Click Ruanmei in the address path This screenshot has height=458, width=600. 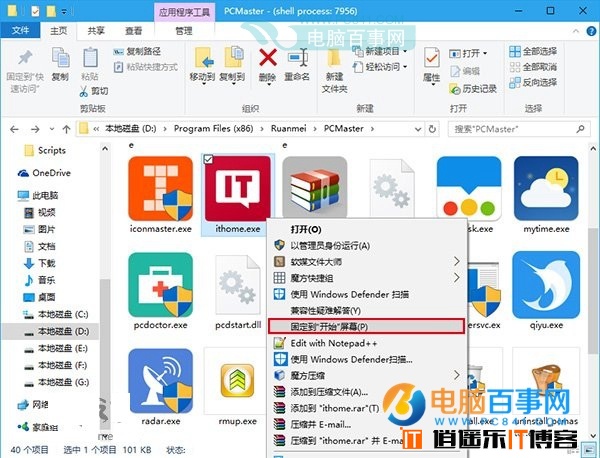[x=289, y=129]
